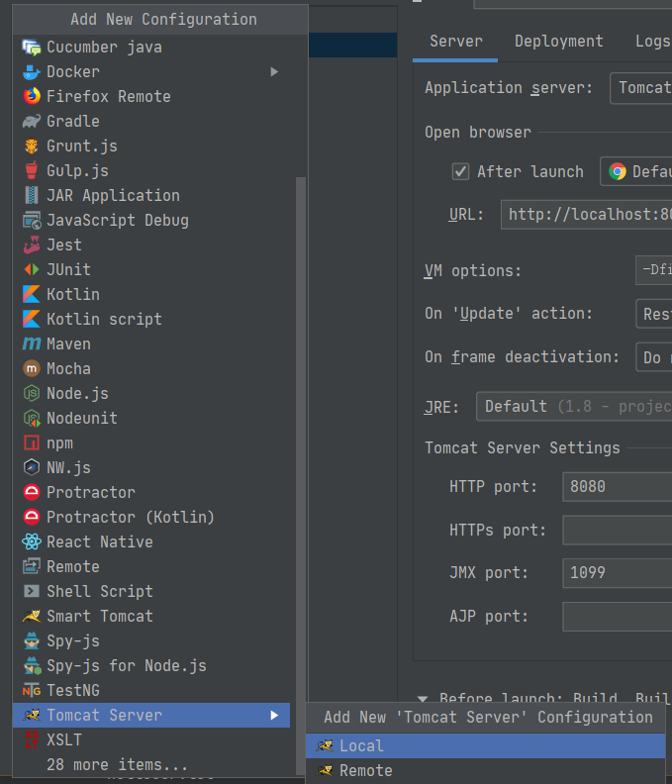Click the Gulp.js cup icon

(31, 171)
